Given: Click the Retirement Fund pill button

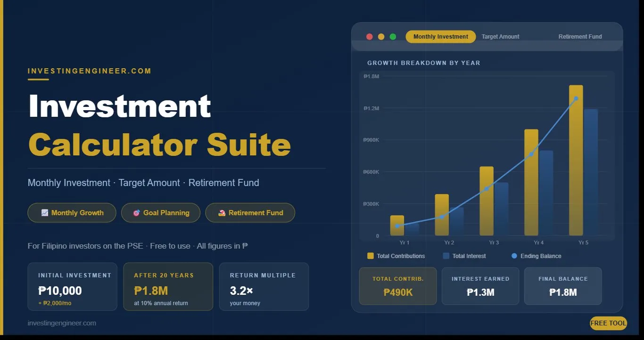Looking at the screenshot, I should click(x=250, y=213).
